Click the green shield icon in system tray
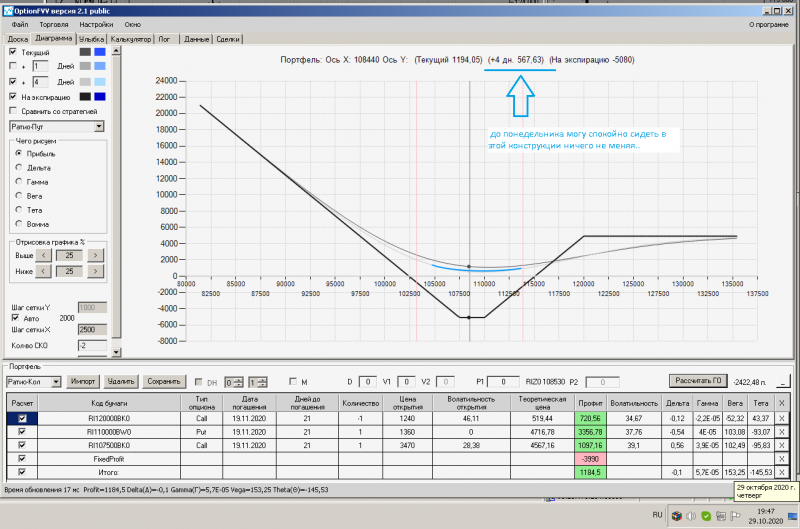800x529 pixels. (x=706, y=515)
